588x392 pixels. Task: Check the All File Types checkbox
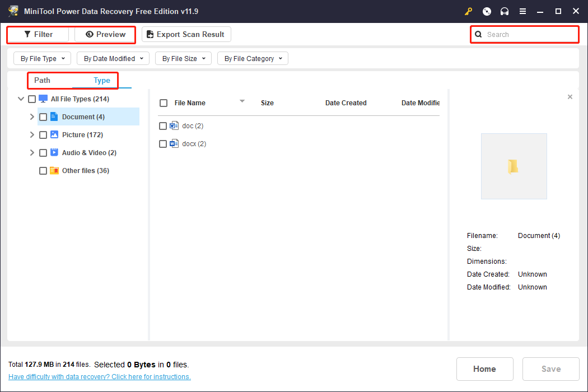point(32,99)
